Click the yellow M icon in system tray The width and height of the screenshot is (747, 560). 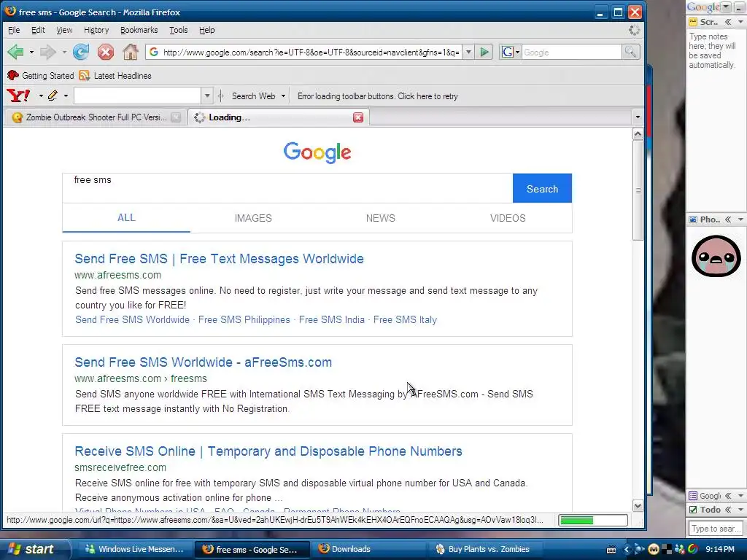pyautogui.click(x=653, y=550)
